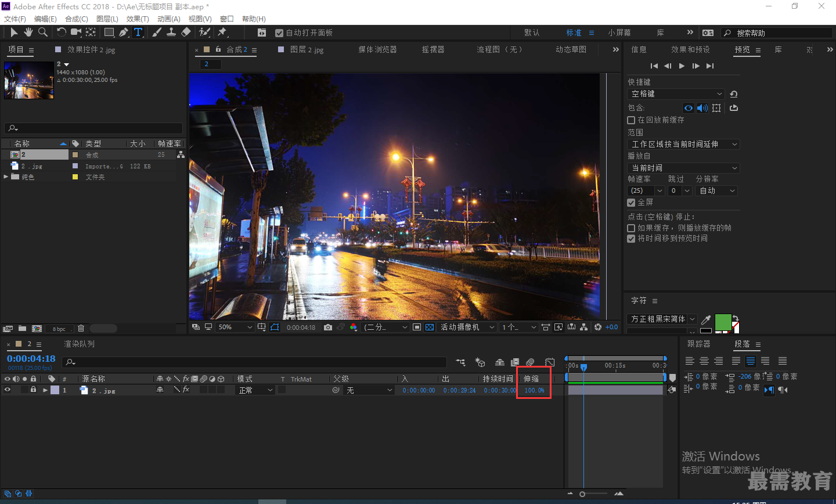Click delete trash icon in Project panel
836x504 pixels.
(81, 329)
